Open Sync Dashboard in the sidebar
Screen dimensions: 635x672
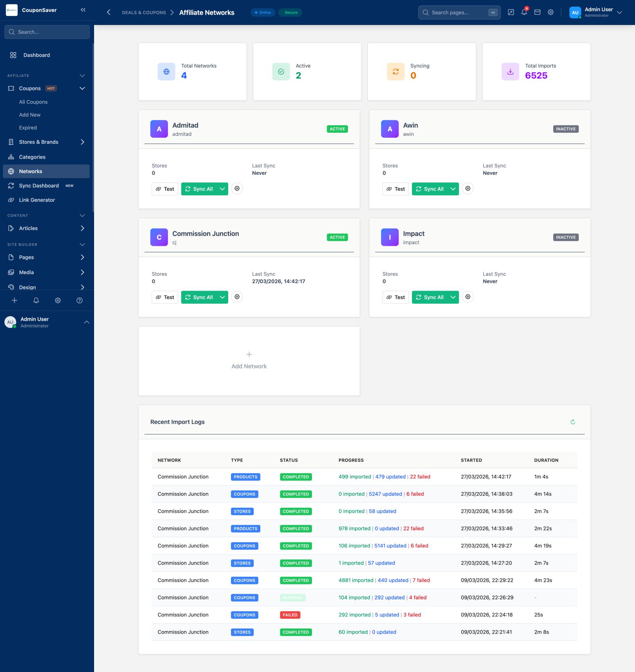(39, 186)
